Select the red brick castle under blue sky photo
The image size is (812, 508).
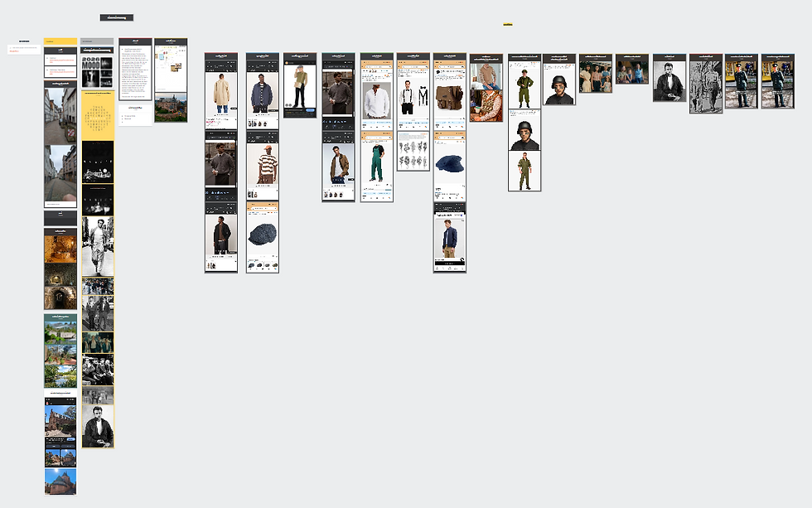click(x=60, y=481)
